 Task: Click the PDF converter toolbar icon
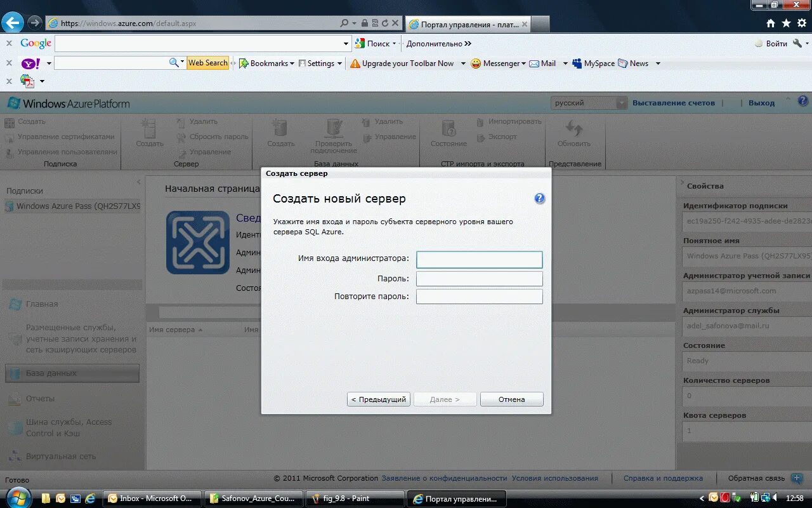pos(27,81)
